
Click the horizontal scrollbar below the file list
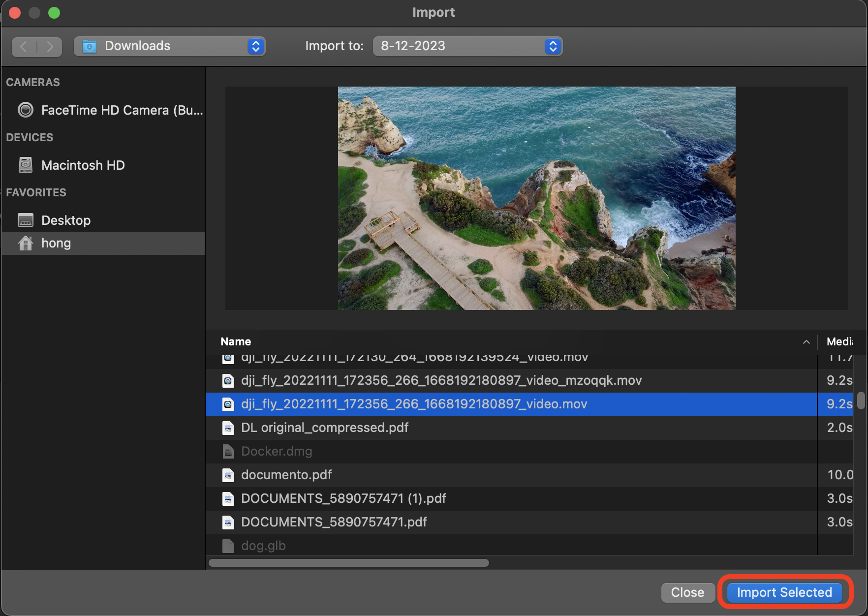(349, 563)
